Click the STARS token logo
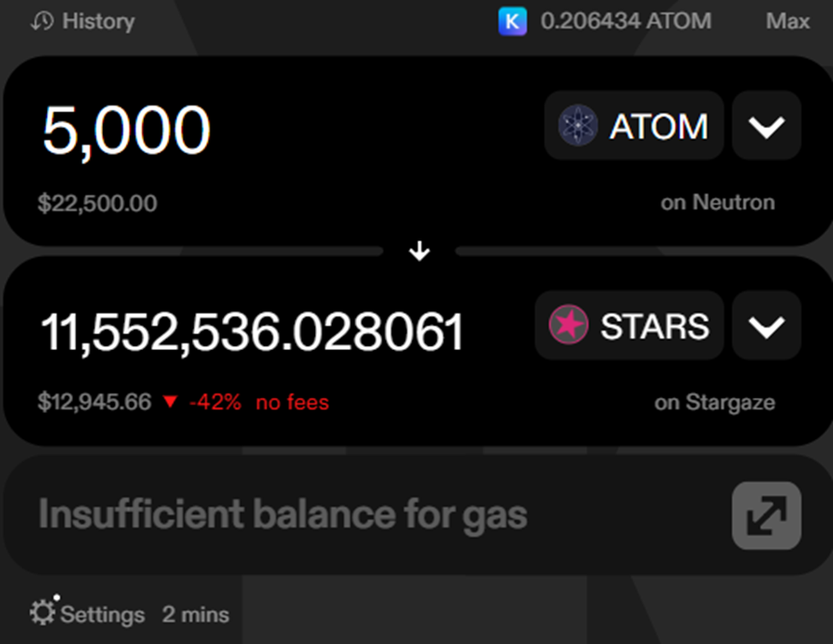Image resolution: width=833 pixels, height=644 pixels. click(568, 324)
